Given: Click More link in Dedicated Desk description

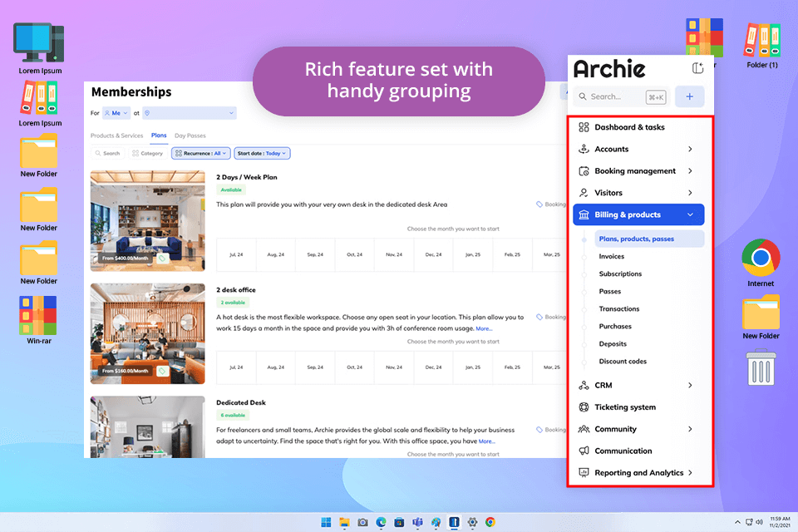Looking at the screenshot, I should [486, 441].
